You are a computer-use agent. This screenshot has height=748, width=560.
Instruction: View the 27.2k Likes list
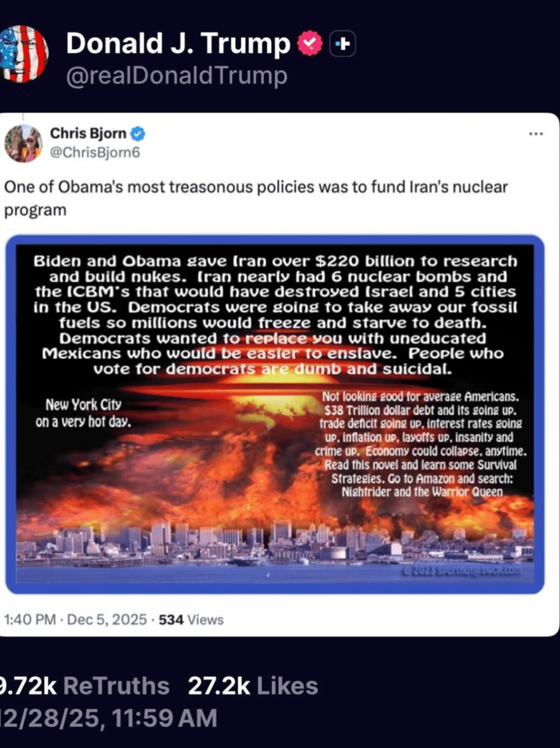[253, 686]
